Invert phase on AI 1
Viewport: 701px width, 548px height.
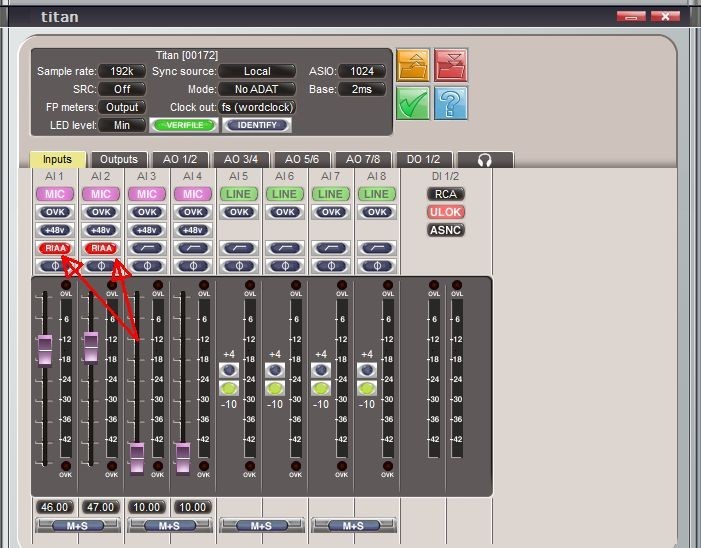[x=55, y=266]
